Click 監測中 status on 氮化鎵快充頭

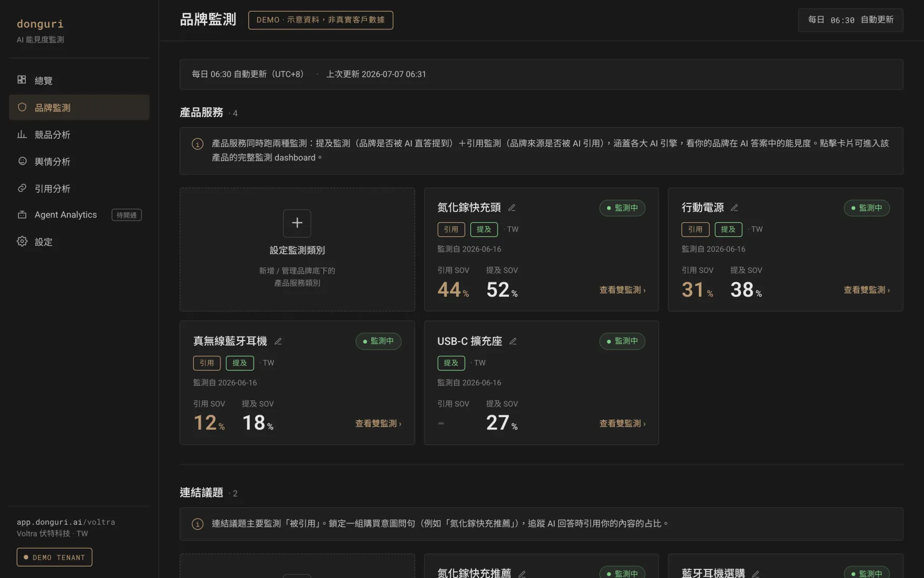tap(622, 208)
